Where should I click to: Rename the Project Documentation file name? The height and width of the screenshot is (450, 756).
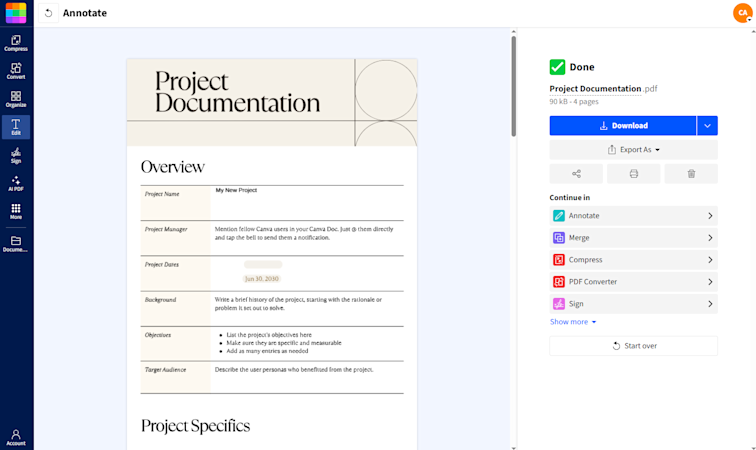pos(595,89)
